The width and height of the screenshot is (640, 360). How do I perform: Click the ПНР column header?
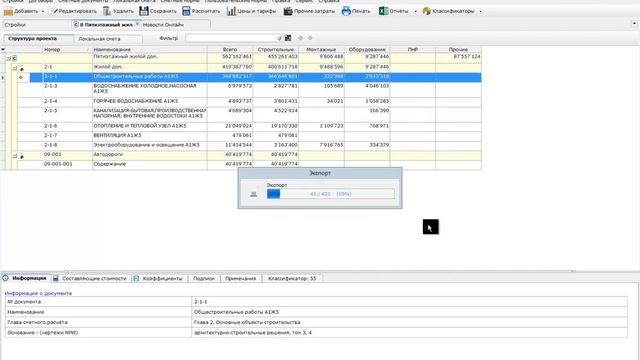click(x=413, y=49)
